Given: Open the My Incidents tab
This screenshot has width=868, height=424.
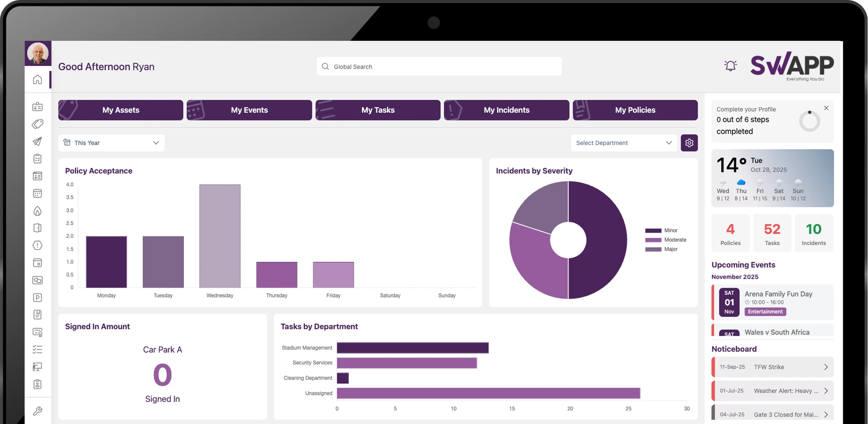Looking at the screenshot, I should coord(506,110).
